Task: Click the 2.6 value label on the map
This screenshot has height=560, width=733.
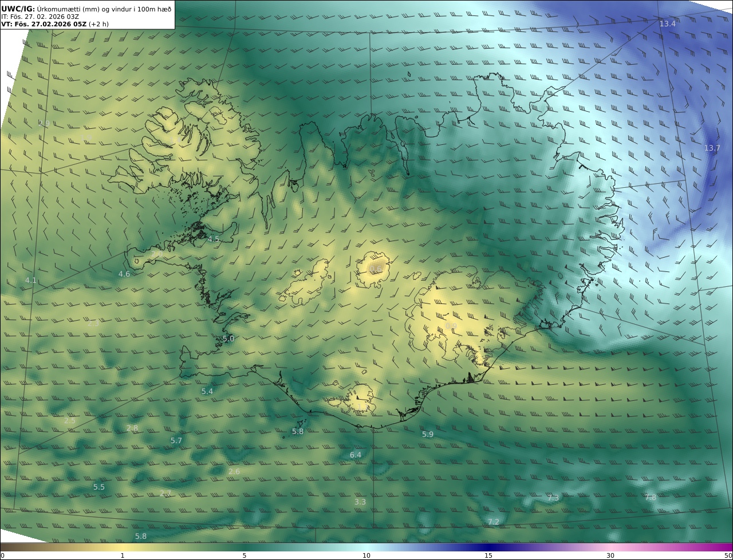Action: click(234, 471)
